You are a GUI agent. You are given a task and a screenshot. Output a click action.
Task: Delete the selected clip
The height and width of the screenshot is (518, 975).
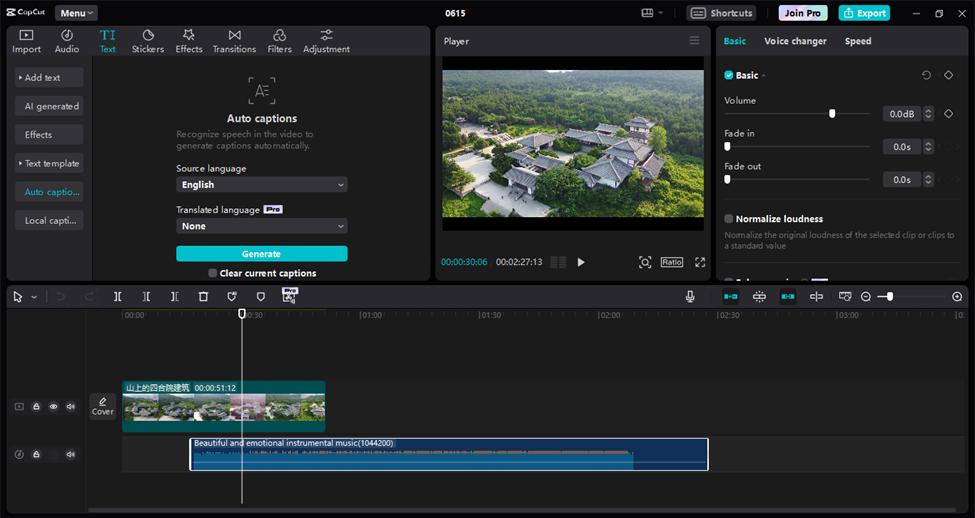(203, 297)
